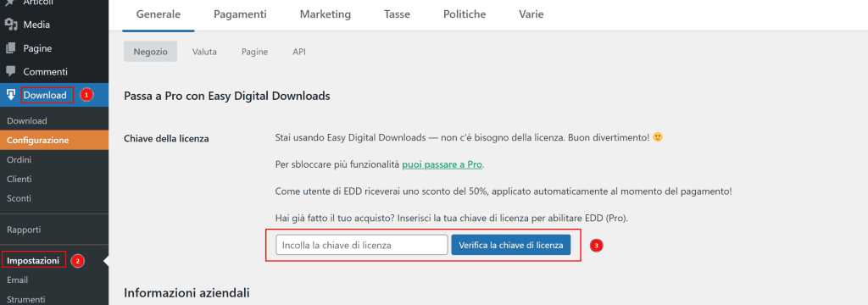Viewport: 868px width, 305px height.
Task: Switch to the Tasse tab
Action: click(x=397, y=14)
